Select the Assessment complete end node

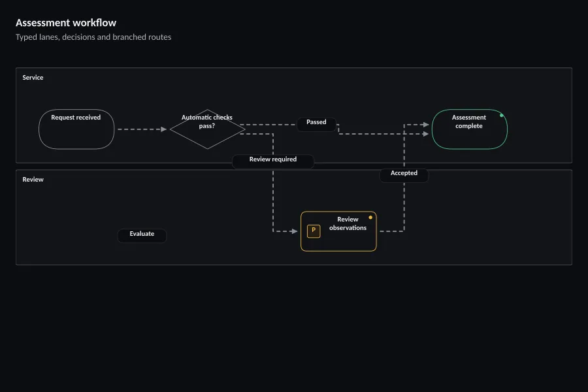470,129
